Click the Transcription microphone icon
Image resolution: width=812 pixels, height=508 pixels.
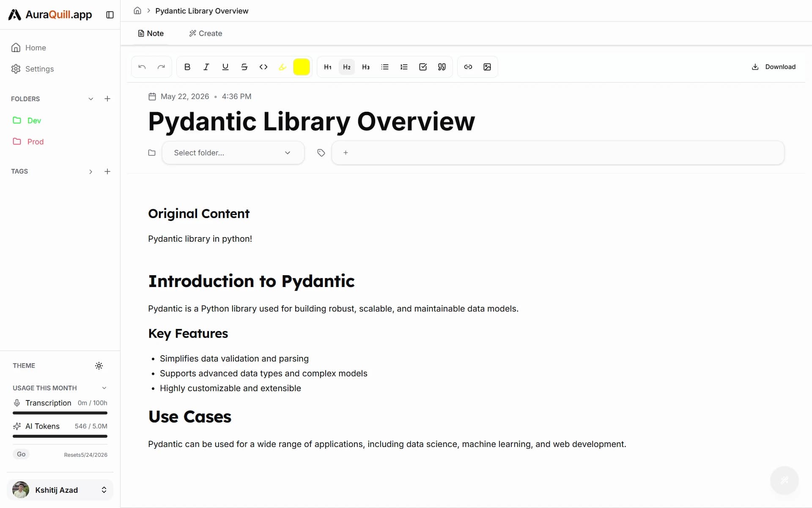coord(17,403)
